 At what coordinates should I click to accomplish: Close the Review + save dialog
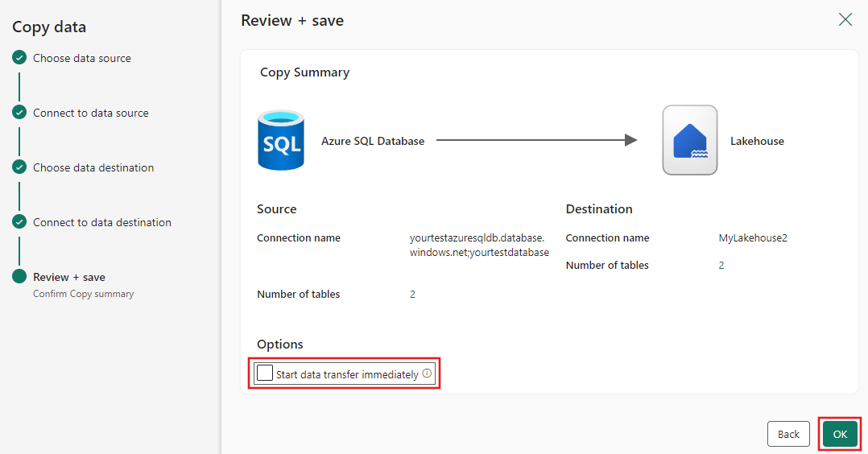click(845, 20)
